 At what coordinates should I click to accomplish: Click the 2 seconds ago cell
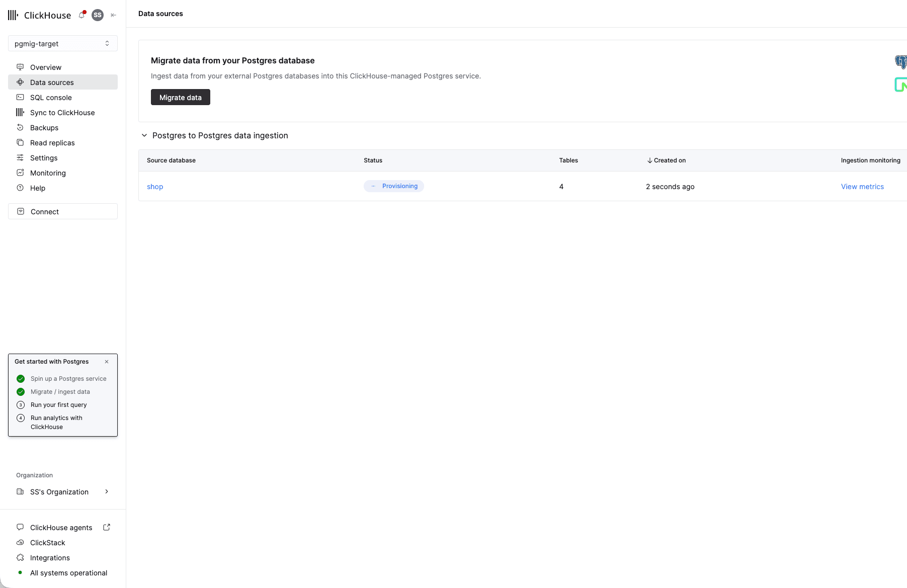(x=670, y=187)
